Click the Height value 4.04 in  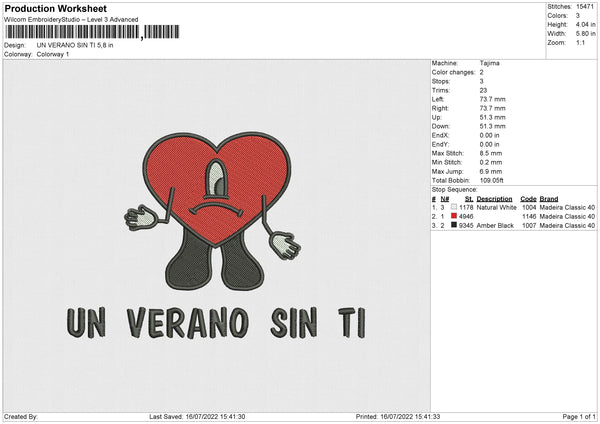[585, 24]
